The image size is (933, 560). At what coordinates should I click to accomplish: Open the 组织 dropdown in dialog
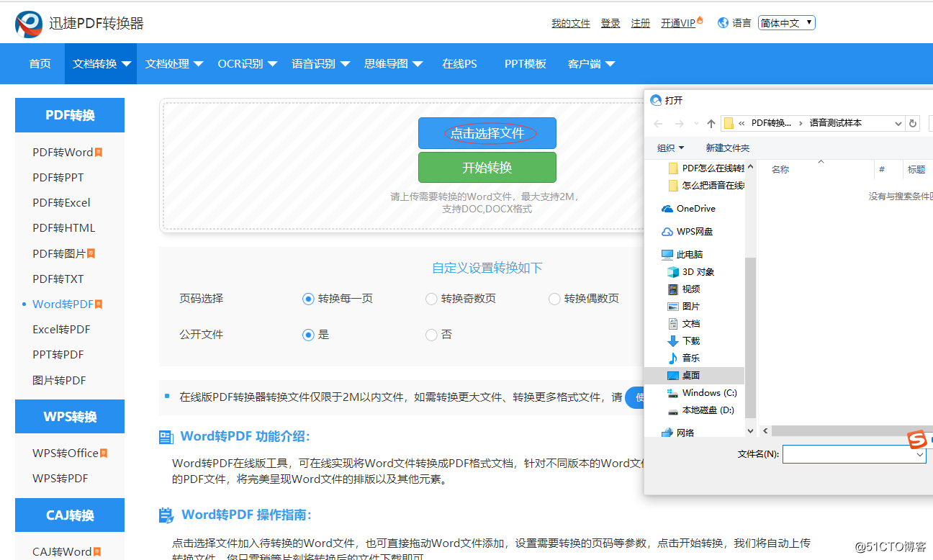coord(671,148)
